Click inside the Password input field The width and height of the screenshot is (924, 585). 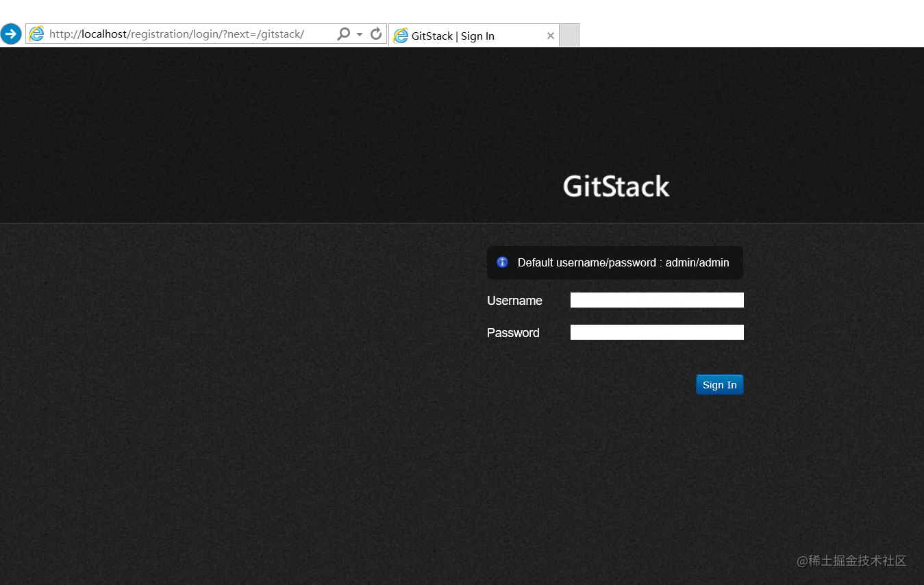pos(656,332)
